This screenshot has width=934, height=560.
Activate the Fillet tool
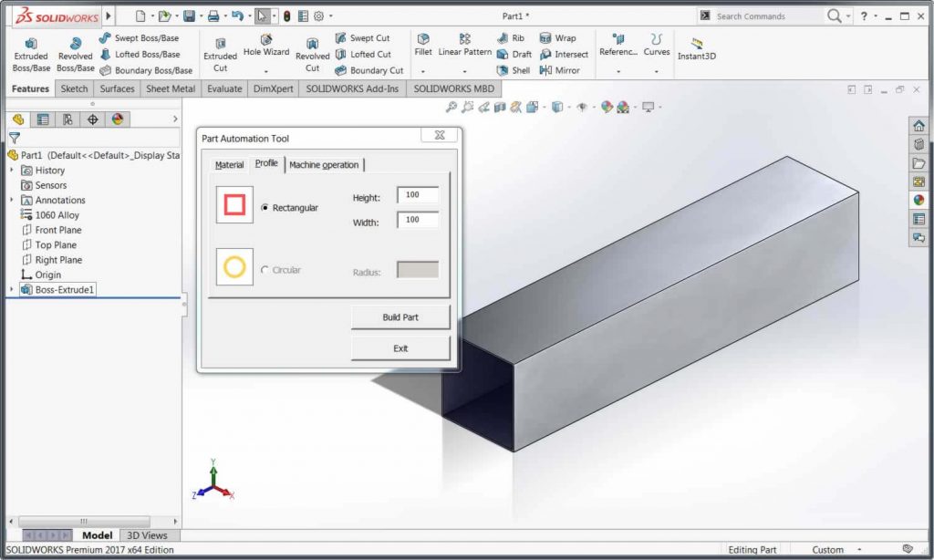pos(423,46)
